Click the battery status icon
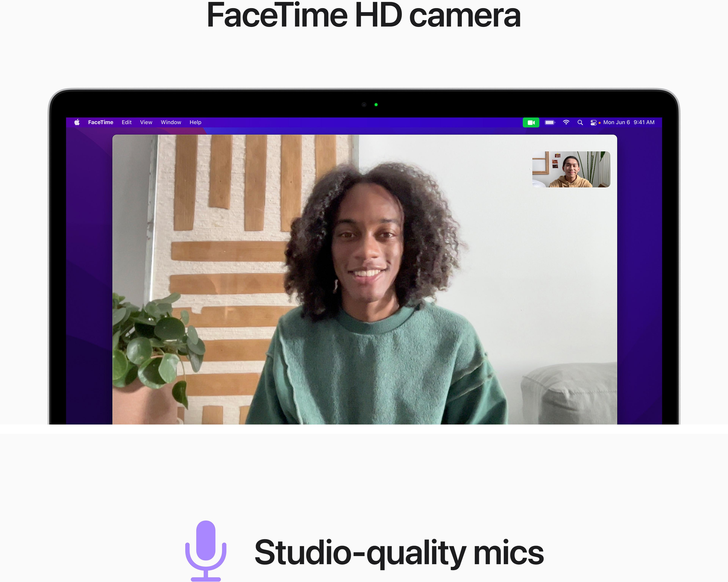 [550, 122]
